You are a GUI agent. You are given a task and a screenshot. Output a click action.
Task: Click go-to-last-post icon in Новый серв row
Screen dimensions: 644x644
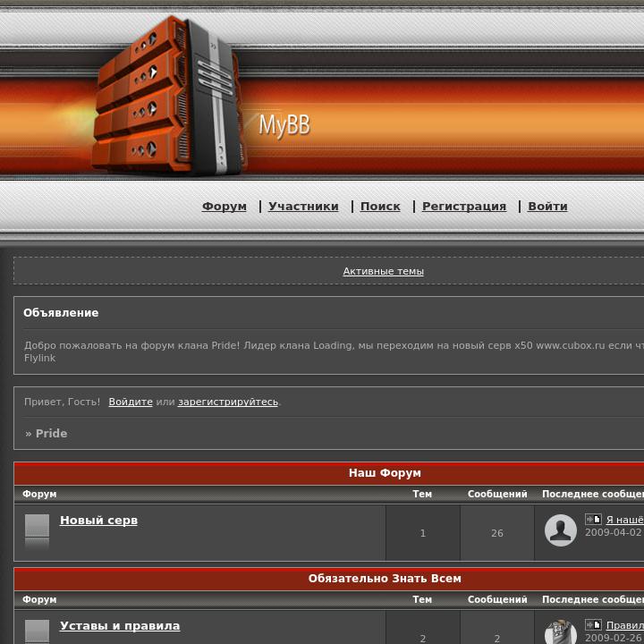coord(593,519)
